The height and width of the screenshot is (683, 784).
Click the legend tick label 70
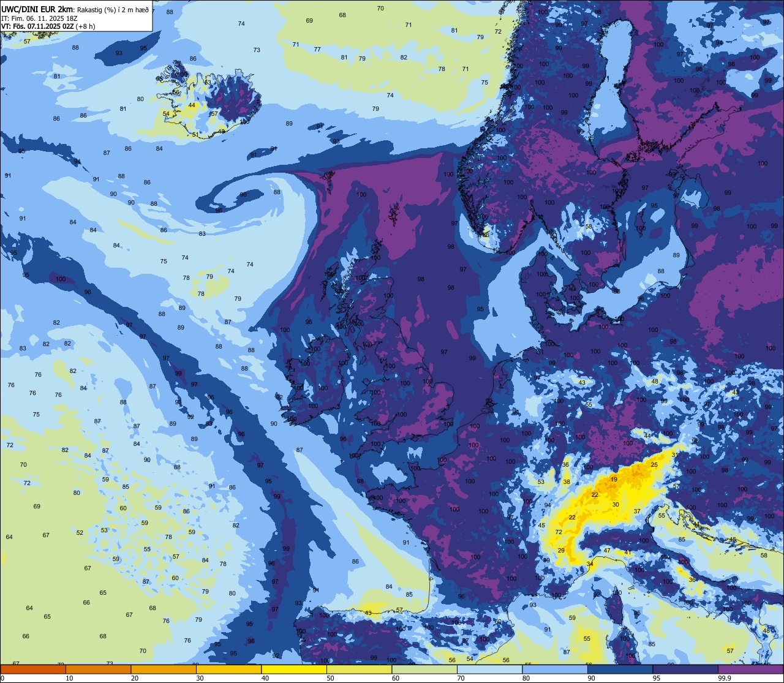(x=461, y=678)
